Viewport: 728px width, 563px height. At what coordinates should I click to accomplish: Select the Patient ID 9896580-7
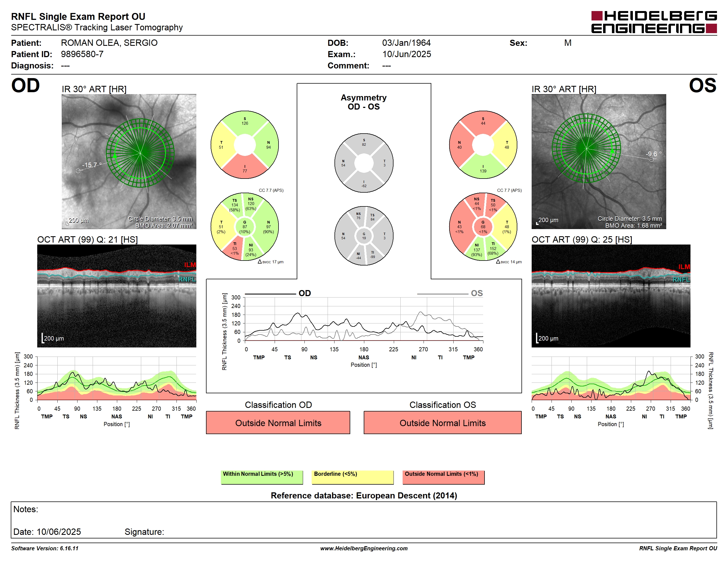tap(82, 54)
